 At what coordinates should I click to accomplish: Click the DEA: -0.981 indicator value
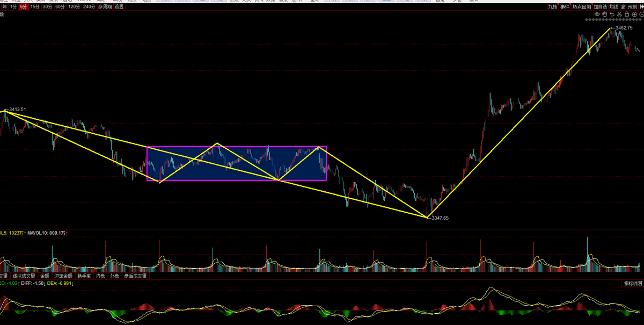[x=60, y=283]
